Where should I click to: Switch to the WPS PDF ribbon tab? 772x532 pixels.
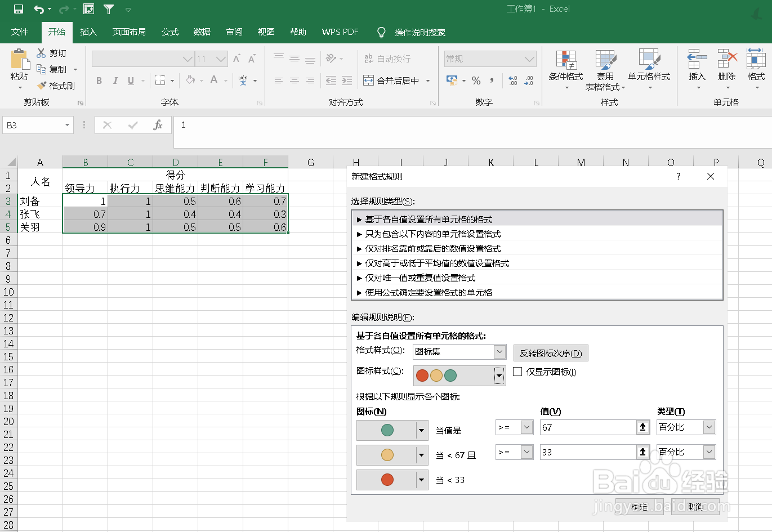pyautogui.click(x=340, y=32)
